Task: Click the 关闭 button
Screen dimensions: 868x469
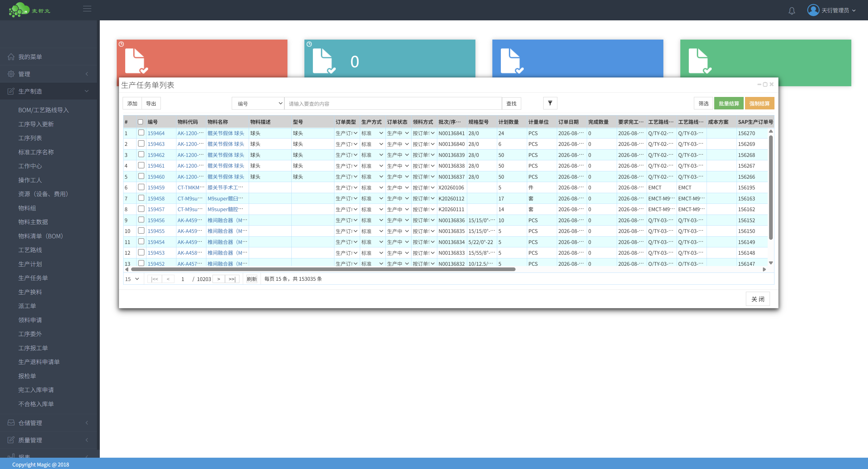Action: [757, 299]
